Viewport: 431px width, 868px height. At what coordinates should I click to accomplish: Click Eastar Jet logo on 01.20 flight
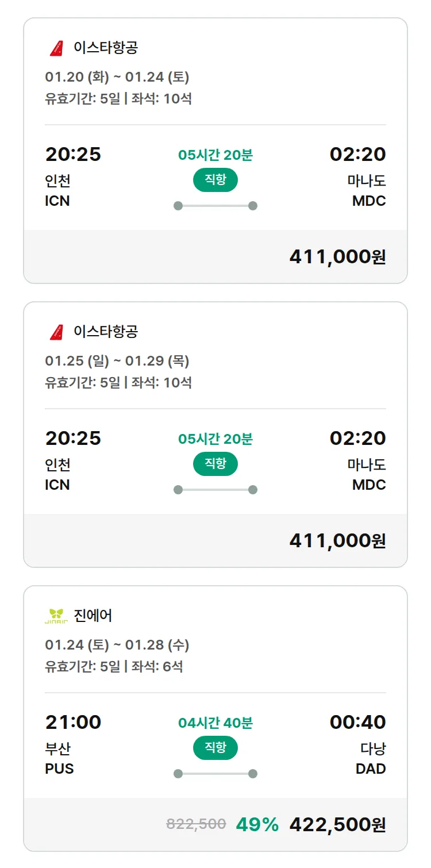[x=56, y=48]
